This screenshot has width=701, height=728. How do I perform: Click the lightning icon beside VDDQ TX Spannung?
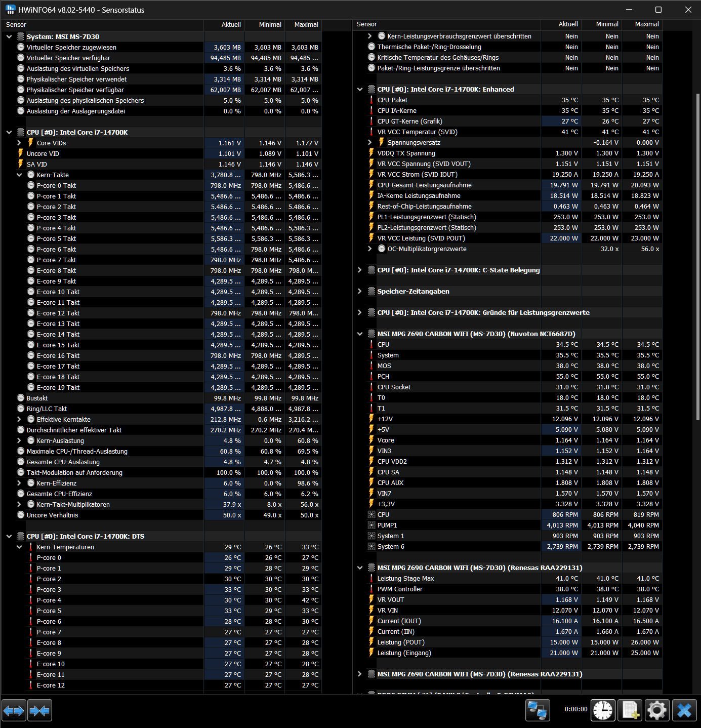pyautogui.click(x=372, y=153)
